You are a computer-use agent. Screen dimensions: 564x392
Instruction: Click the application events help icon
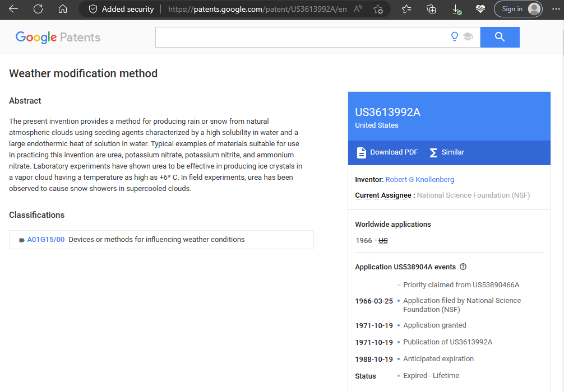[463, 267]
